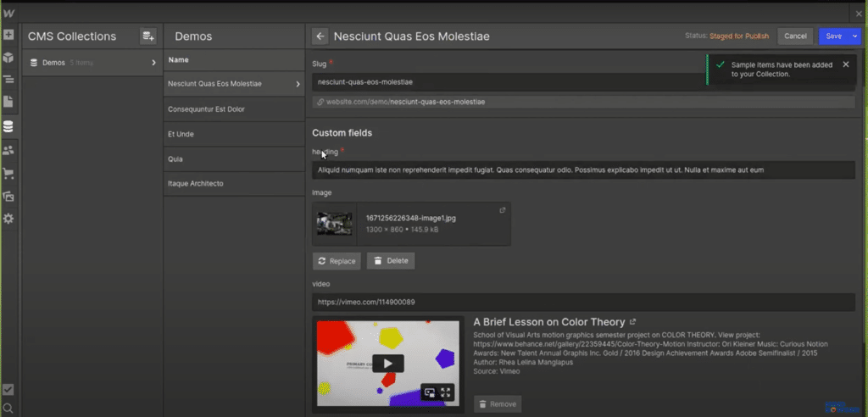
Task: Open the Pages panel icon
Action: coord(8,102)
